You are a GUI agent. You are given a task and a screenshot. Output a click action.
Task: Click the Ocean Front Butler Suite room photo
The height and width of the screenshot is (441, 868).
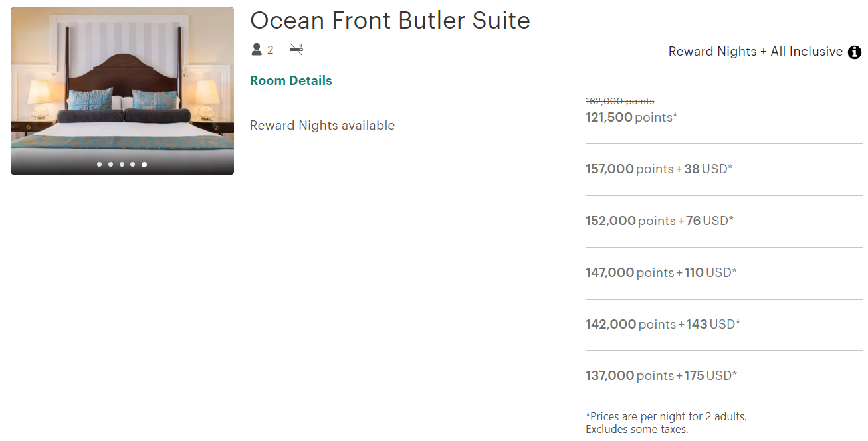122,90
